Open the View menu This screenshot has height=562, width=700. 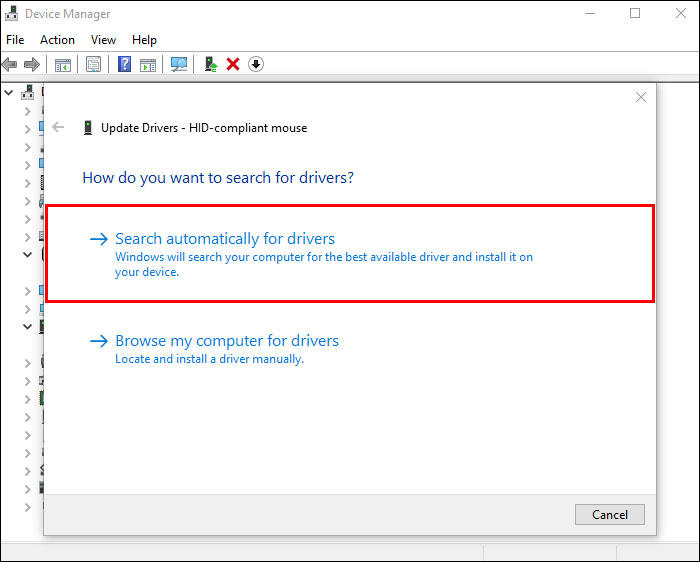(103, 40)
